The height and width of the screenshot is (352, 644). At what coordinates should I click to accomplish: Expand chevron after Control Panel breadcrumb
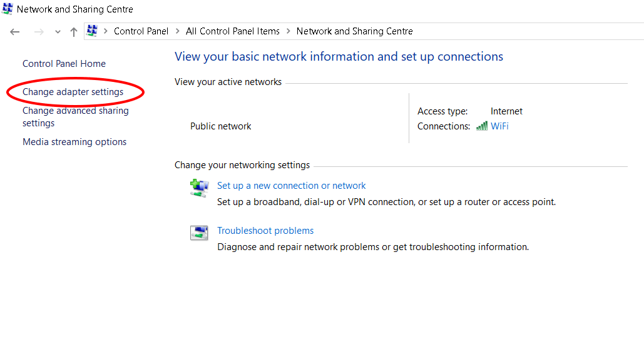(x=178, y=31)
